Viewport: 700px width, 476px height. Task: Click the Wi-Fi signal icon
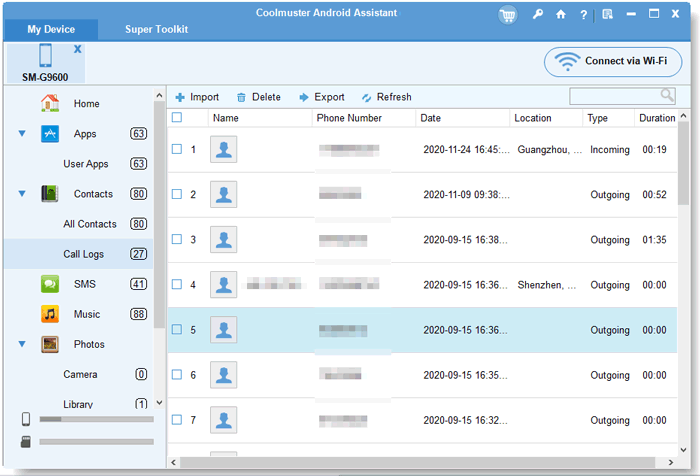coord(567,61)
